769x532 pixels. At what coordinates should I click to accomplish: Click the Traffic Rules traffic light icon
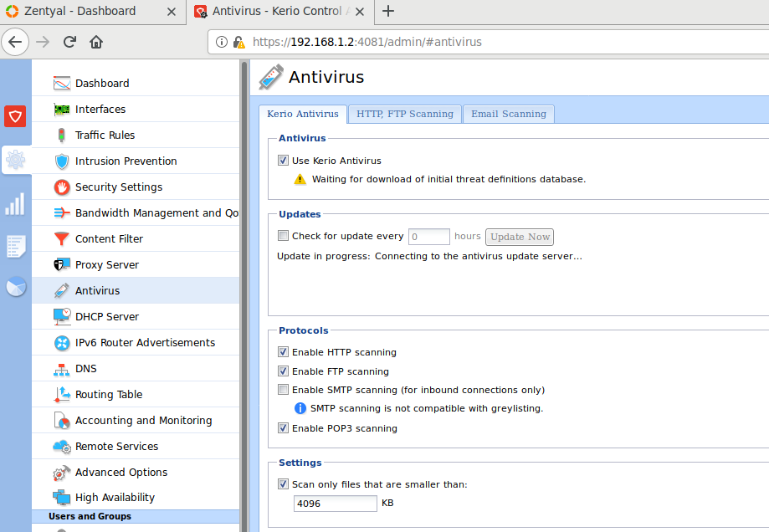pyautogui.click(x=62, y=136)
